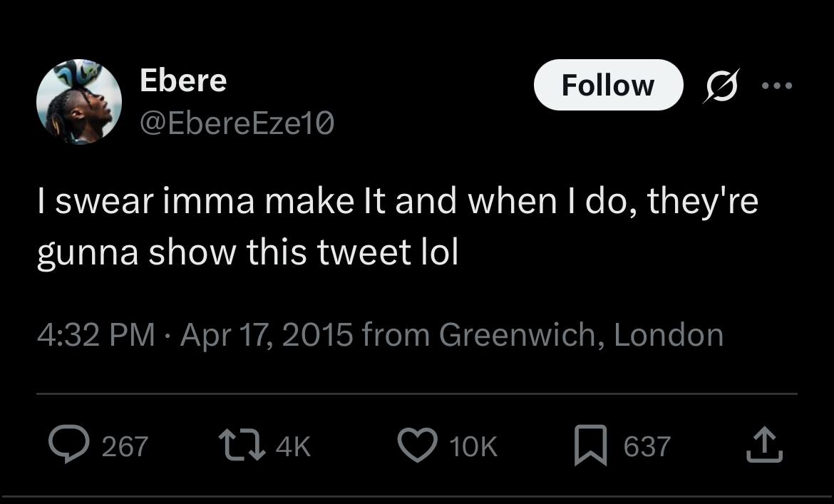Screen dimensions: 834x504
Task: Tap the share upload arrow icon
Action: click(765, 446)
